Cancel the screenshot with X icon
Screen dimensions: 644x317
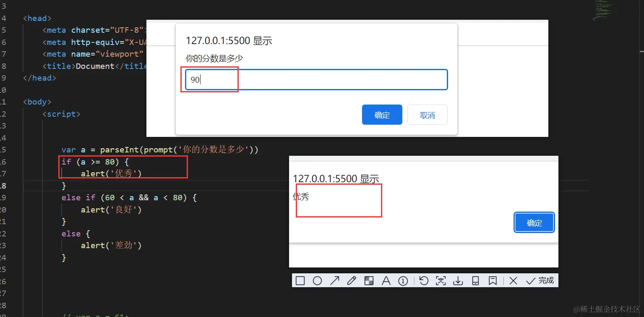(513, 281)
